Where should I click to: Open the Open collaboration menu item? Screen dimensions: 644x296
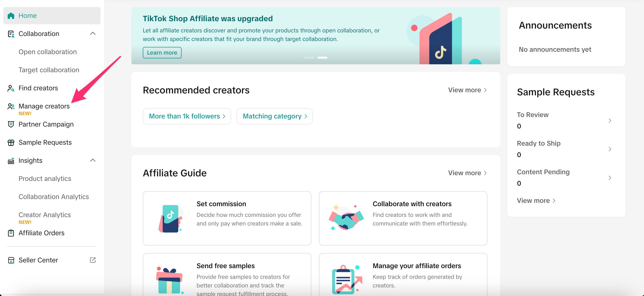click(x=48, y=52)
